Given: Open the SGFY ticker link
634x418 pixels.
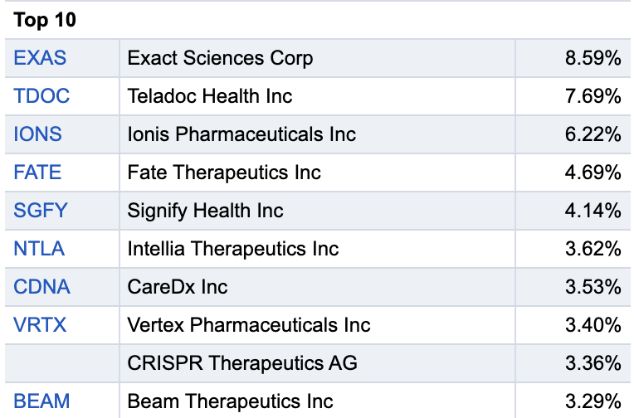Looking at the screenshot, I should pyautogui.click(x=40, y=211).
